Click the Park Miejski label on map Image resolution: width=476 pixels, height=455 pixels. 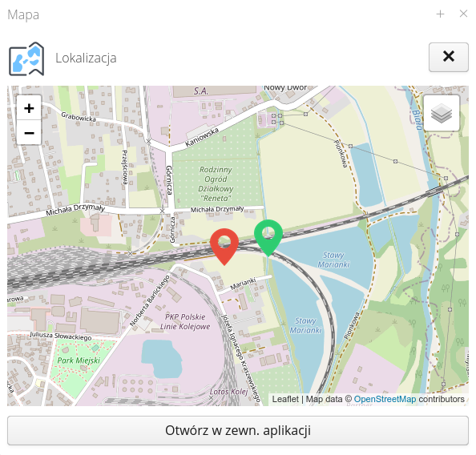pos(79,360)
